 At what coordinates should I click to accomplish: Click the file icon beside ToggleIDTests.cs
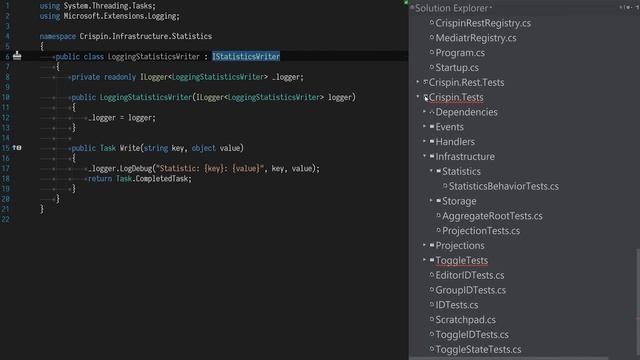(x=431, y=334)
